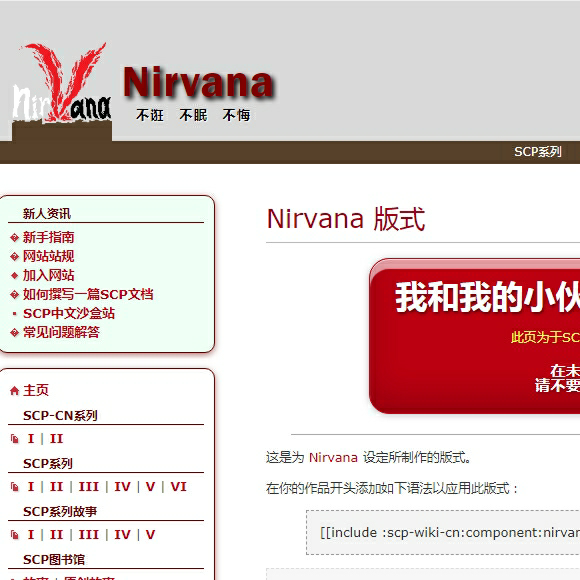Viewport: 580px width, 580px height.
Task: Open 如何撰写一篇SCP文档 guide link
Action: coord(88,295)
